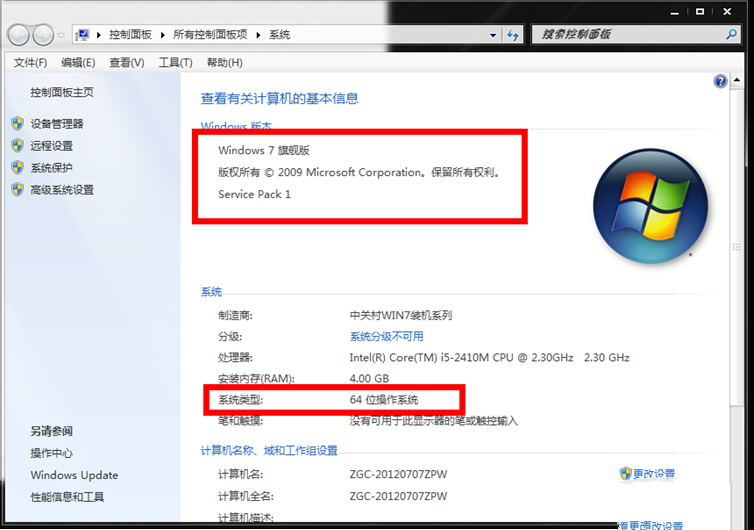
Task: Open 高级系统设置 from the sidebar
Action: pyautogui.click(x=62, y=190)
